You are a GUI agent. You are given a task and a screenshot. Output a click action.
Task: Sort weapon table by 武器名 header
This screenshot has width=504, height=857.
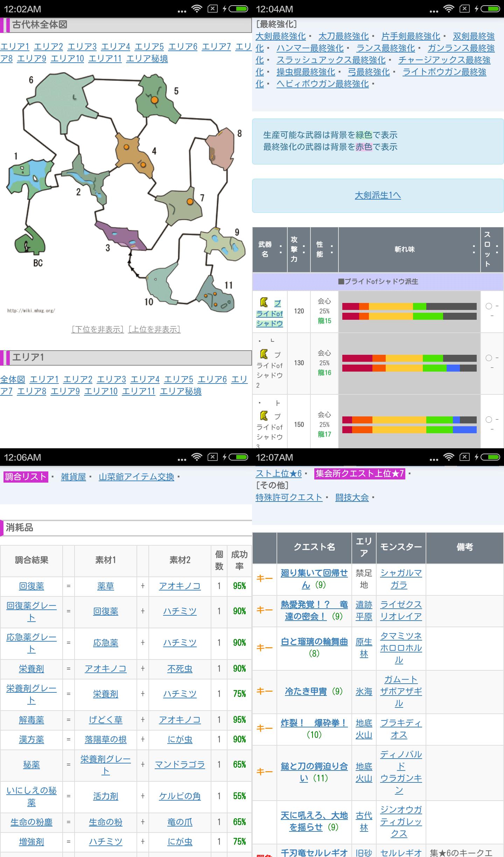point(269,249)
